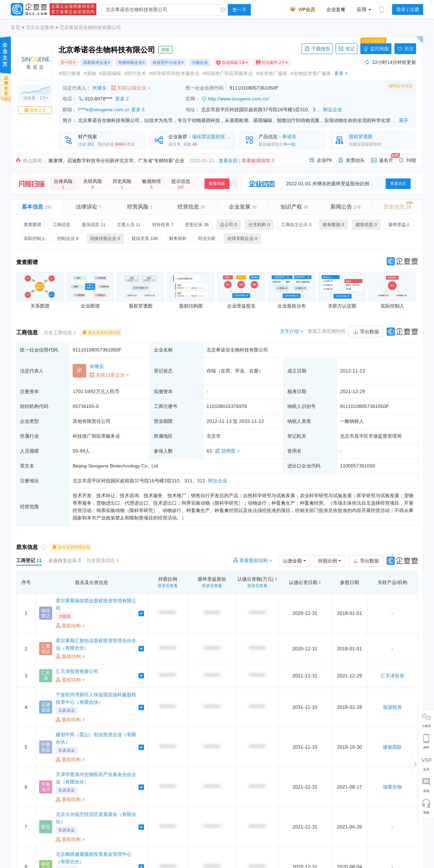Select the 主要人员 11 sub-tab
Image resolution: width=434 pixels, height=868 pixels.
tap(129, 224)
